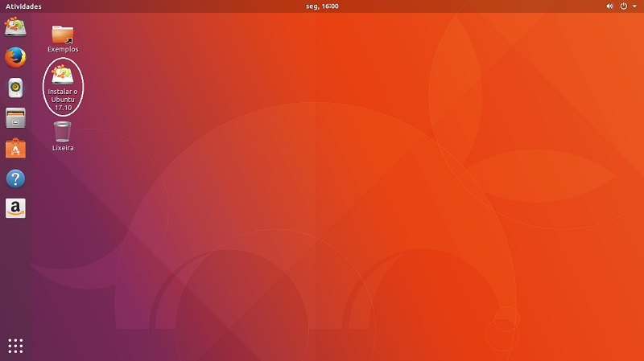The image size is (644, 361).
Task: Show Applications grid in dock
Action: click(15, 346)
